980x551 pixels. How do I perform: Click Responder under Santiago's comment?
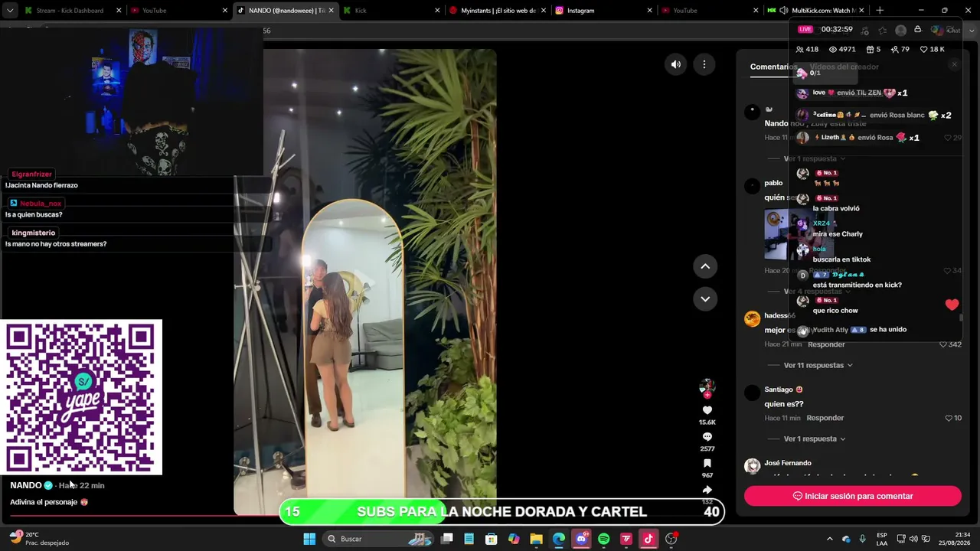click(x=825, y=419)
